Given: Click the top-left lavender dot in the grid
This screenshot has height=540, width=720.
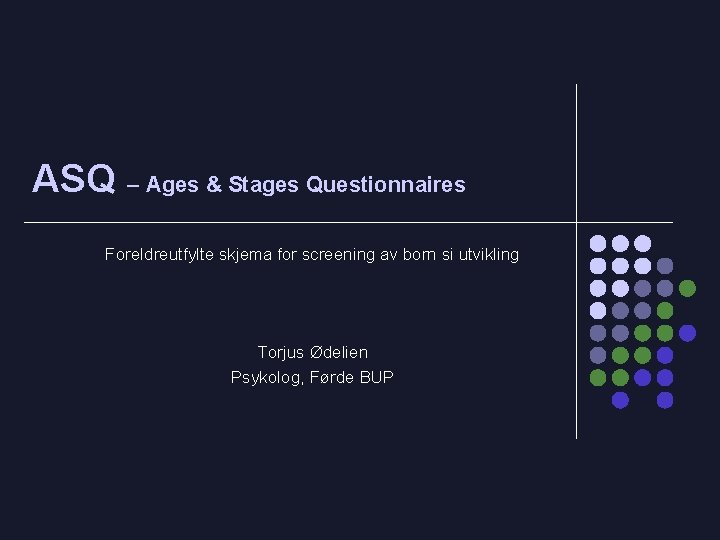Looking at the screenshot, I should 598,243.
